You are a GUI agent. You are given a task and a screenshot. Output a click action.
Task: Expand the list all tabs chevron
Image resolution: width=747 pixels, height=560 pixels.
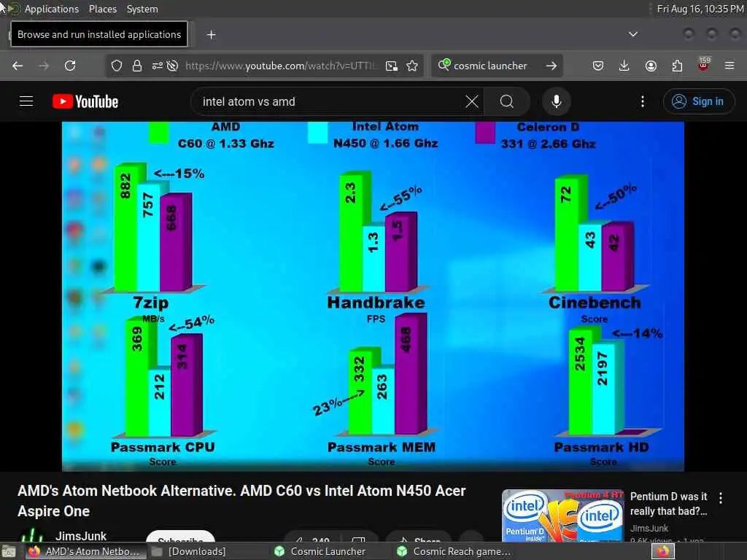[x=633, y=34]
